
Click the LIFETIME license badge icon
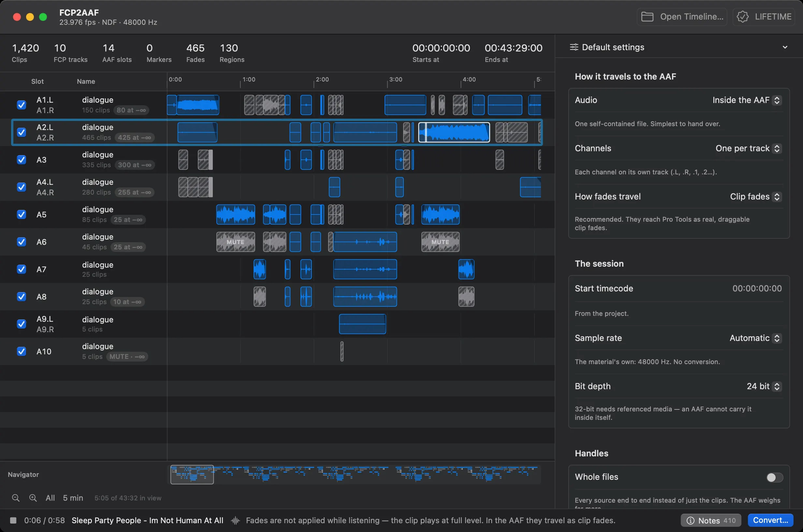coord(743,17)
